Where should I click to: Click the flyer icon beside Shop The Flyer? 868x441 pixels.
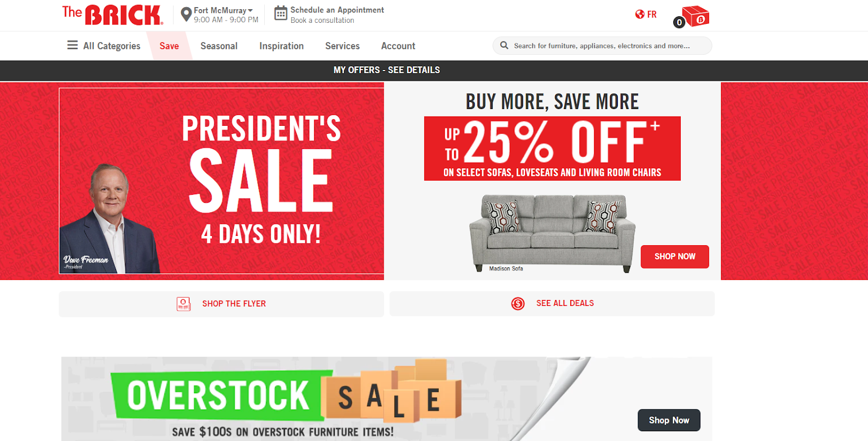tap(183, 304)
